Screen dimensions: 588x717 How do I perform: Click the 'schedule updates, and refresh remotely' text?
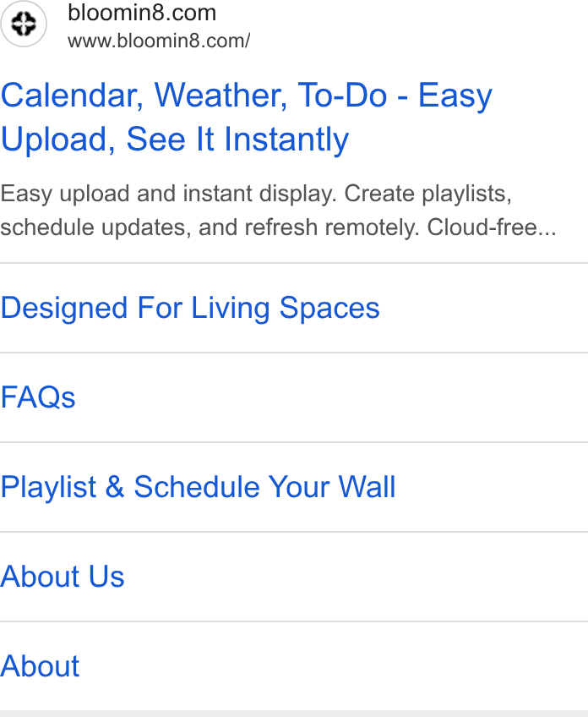pos(210,227)
